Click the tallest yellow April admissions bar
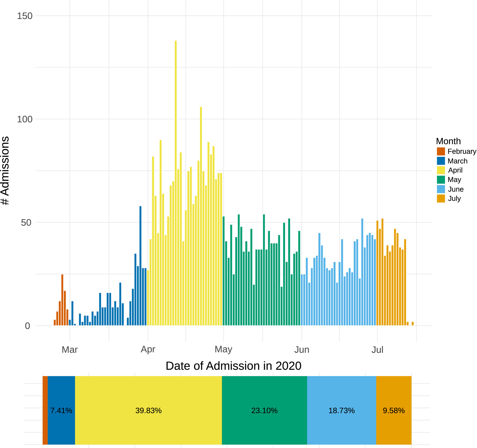The width and height of the screenshot is (477, 448). point(176,183)
